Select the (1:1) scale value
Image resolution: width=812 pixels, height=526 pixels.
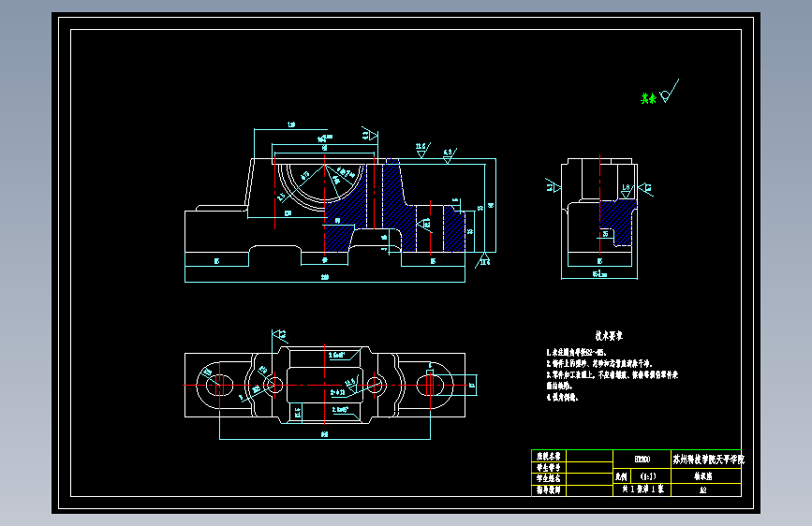tap(648, 476)
